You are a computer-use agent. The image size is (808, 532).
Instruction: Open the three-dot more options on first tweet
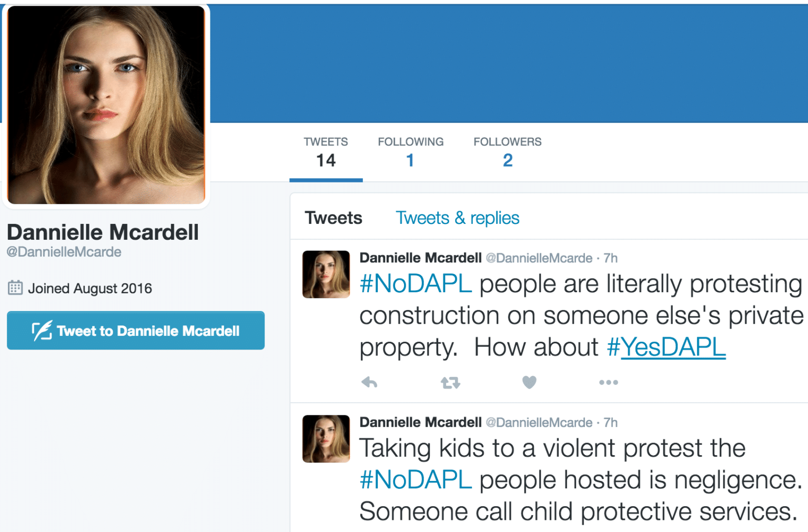[609, 382]
